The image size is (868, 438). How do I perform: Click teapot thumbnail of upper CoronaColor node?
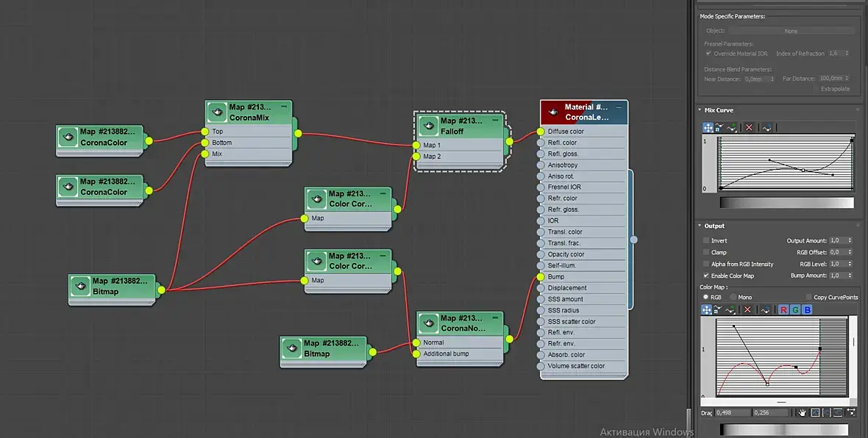point(68,137)
